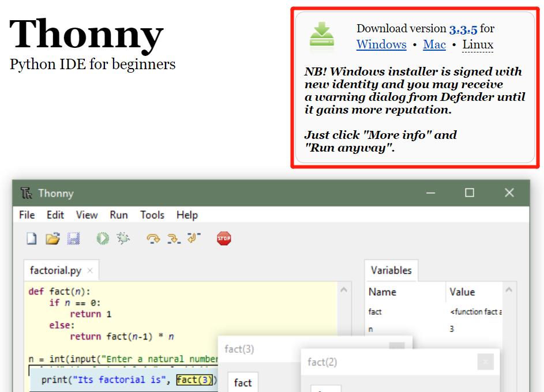This screenshot has width=544, height=392.
Task: Open the Tools menu
Action: tap(152, 215)
